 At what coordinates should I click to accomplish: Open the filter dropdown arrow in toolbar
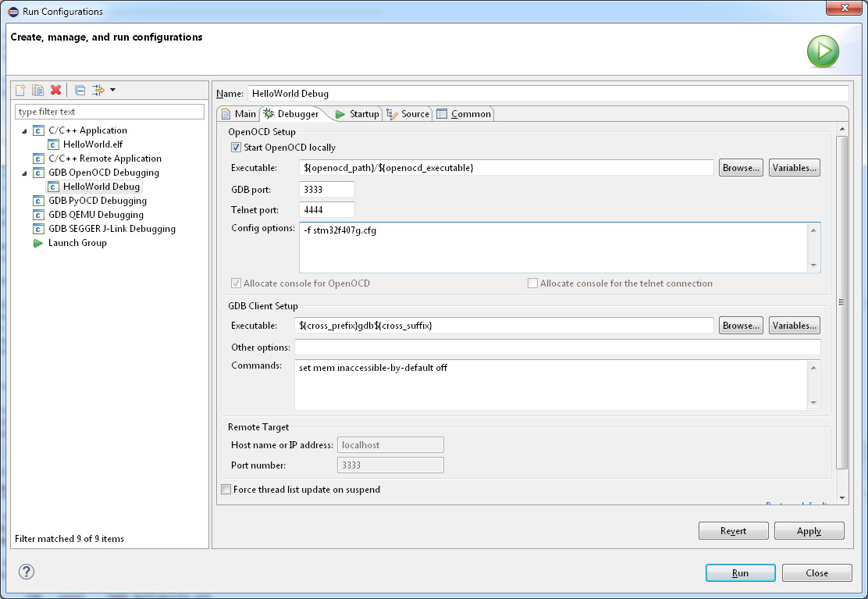point(112,90)
